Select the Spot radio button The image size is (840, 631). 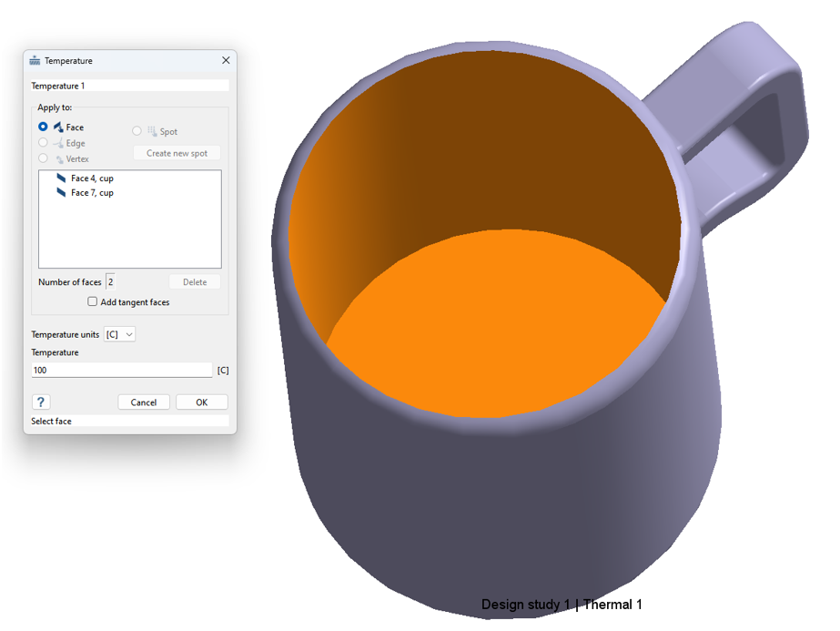click(x=137, y=132)
